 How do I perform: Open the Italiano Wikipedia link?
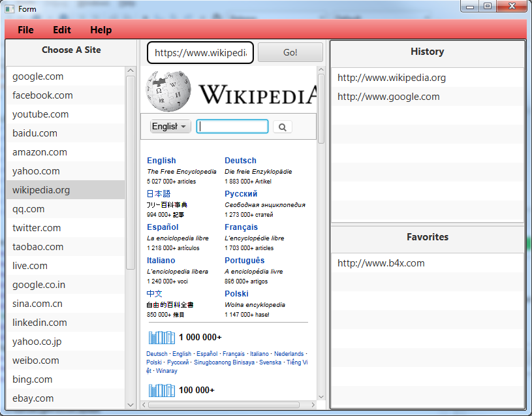[161, 261]
